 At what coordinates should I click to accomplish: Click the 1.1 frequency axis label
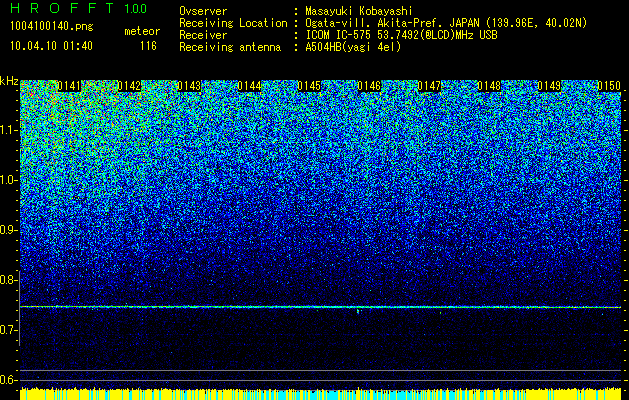[9, 130]
